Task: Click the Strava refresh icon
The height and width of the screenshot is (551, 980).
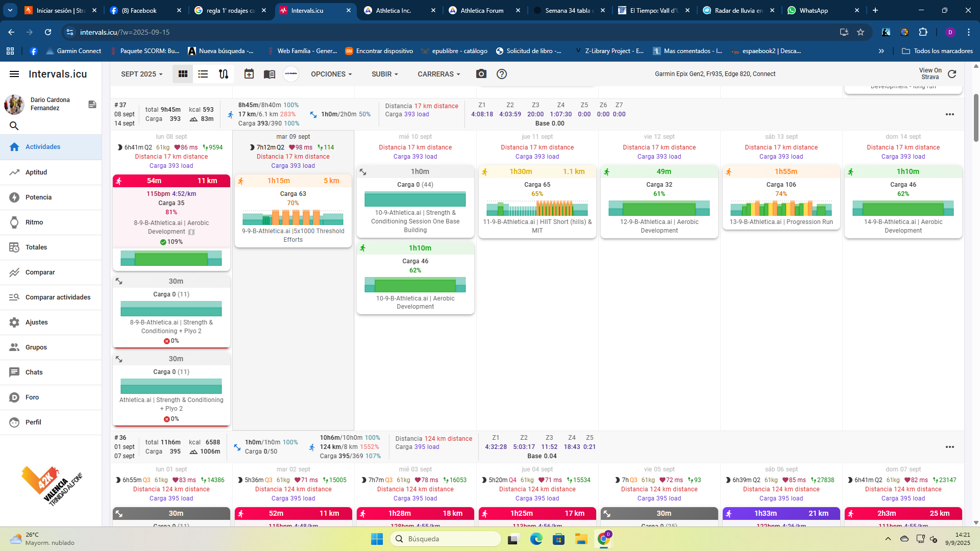Action: click(x=952, y=74)
